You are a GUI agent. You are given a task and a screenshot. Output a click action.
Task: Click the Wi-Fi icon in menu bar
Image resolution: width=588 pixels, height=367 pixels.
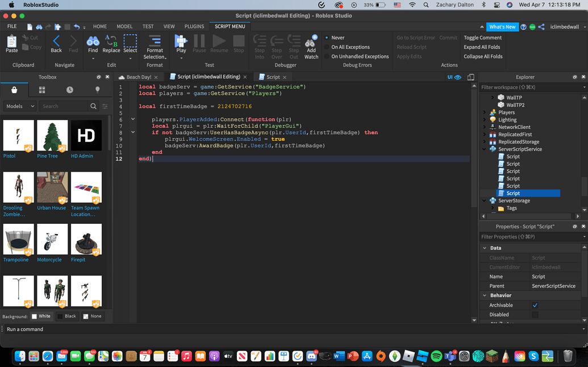(412, 5)
